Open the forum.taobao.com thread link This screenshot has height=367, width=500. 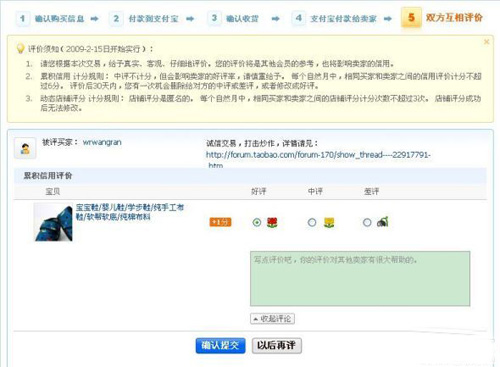[318, 155]
